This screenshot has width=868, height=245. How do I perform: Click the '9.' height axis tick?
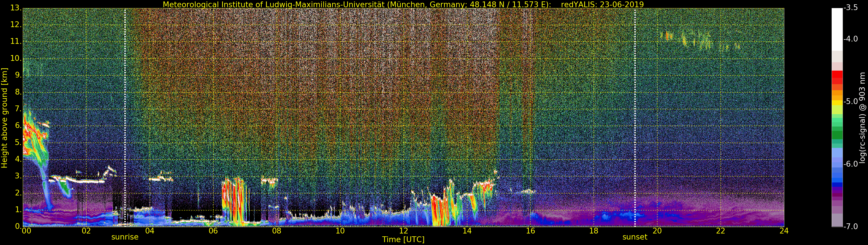tap(18, 76)
